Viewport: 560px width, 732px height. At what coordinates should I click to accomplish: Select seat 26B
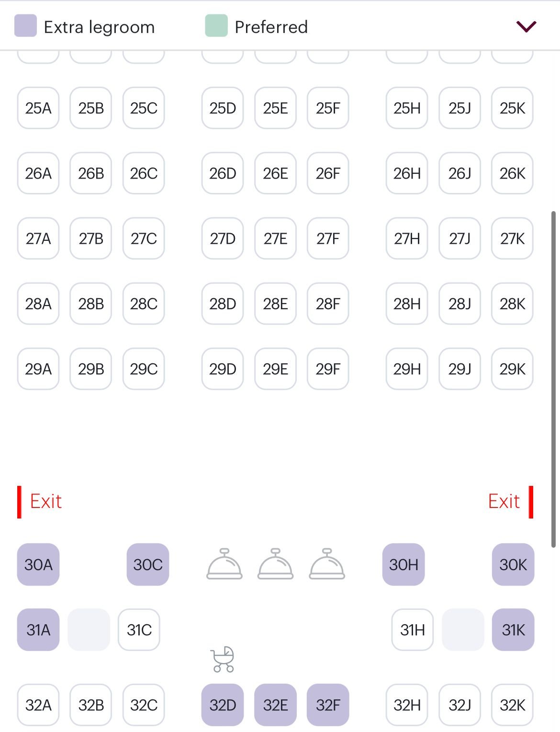click(x=91, y=173)
